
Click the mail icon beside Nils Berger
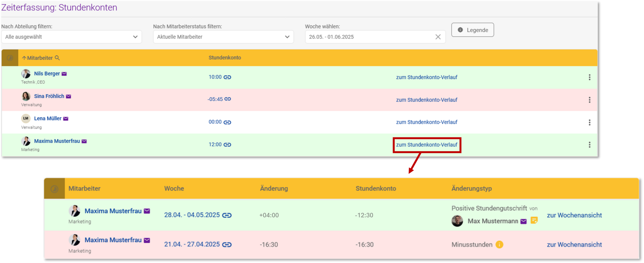tap(64, 74)
